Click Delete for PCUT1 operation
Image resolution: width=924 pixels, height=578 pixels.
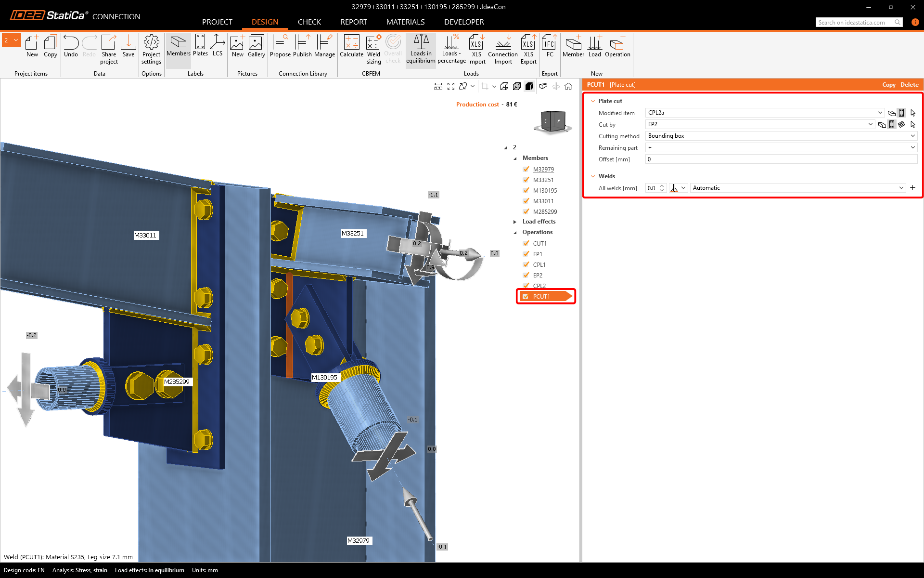(909, 85)
